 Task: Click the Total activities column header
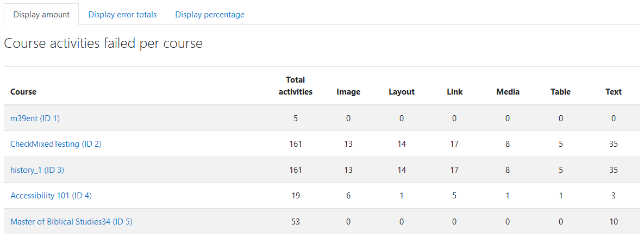(296, 86)
